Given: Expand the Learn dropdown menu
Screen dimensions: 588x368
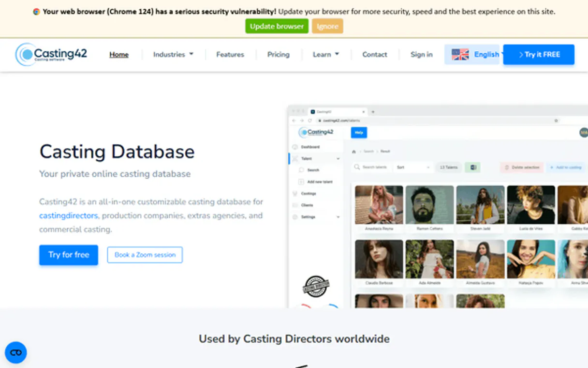Looking at the screenshot, I should click(x=325, y=54).
